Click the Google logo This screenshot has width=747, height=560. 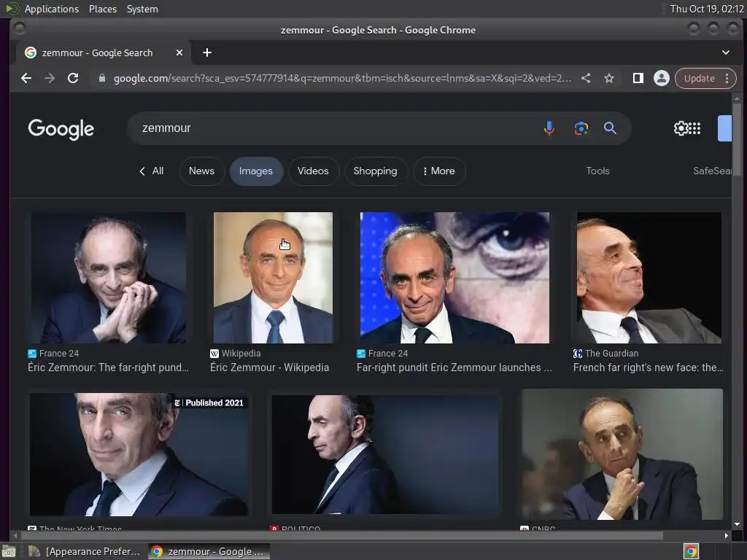(61, 128)
